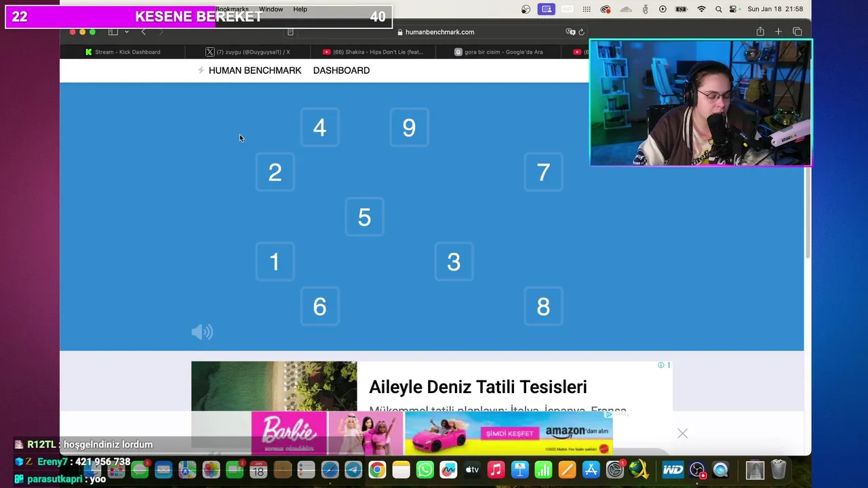Open the Window menu
This screenshot has height=488, width=868.
pos(271,9)
